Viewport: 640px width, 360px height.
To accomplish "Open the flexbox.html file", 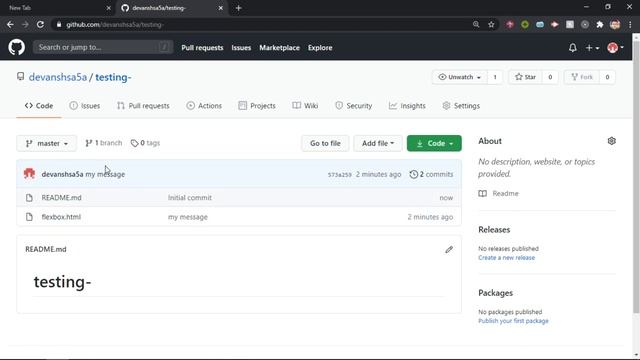I will 61,217.
